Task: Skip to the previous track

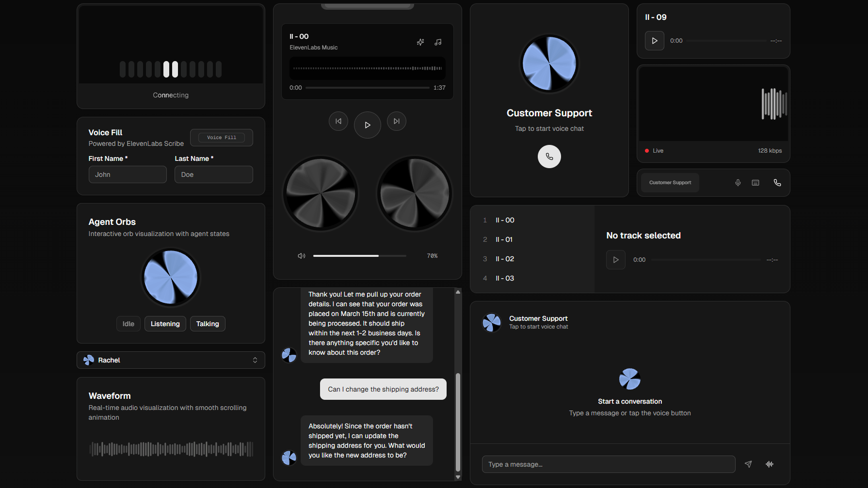Action: click(x=338, y=121)
